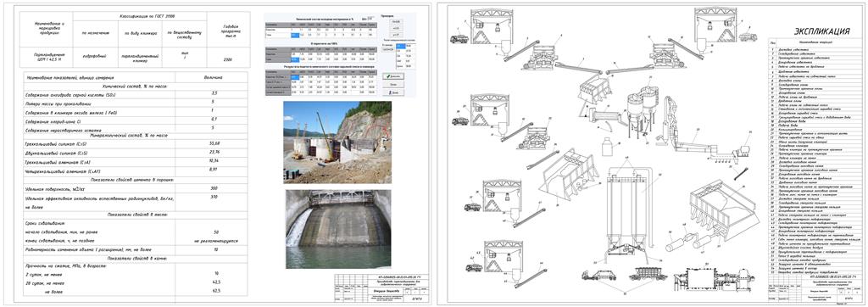
Task: Select the small bottle-shaped water tank symbol
Action: click(x=608, y=147)
